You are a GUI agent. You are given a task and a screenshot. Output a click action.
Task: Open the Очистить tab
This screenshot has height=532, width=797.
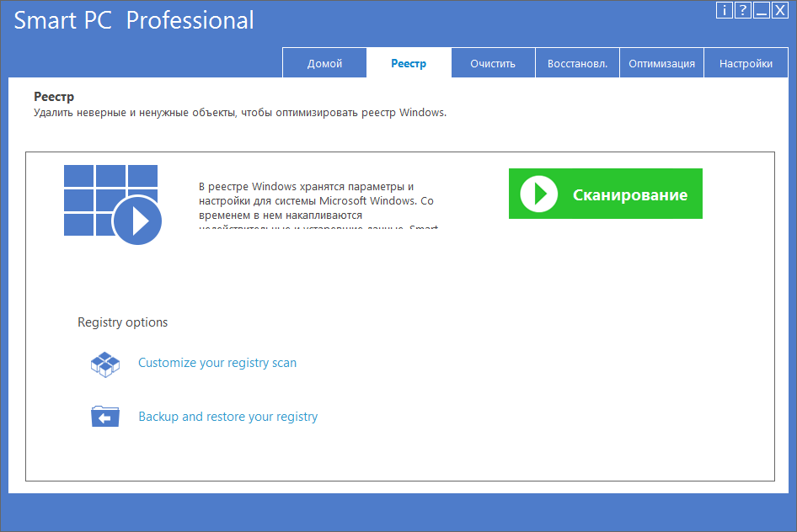(x=493, y=63)
